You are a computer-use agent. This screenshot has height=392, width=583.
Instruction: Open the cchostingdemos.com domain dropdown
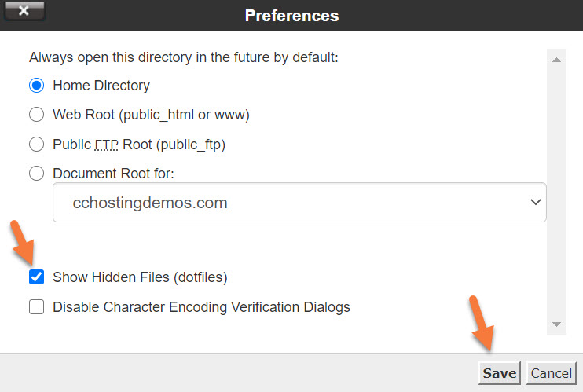point(299,203)
